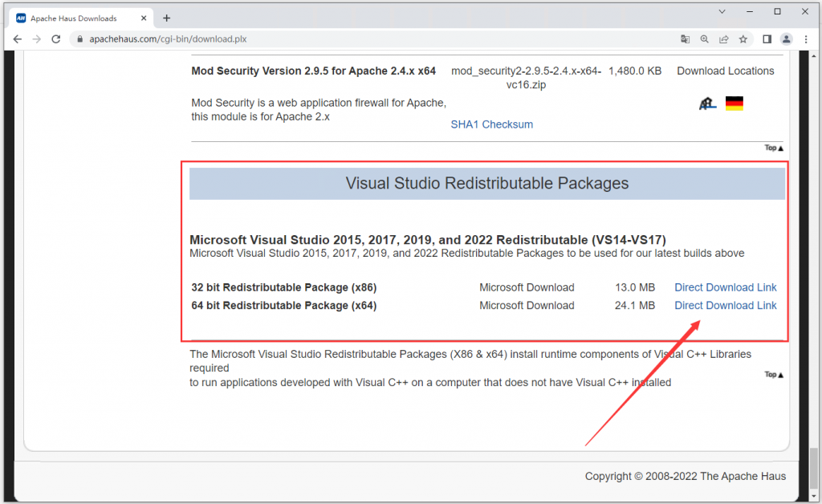Click the Google Translate icon in address bar

pos(685,39)
